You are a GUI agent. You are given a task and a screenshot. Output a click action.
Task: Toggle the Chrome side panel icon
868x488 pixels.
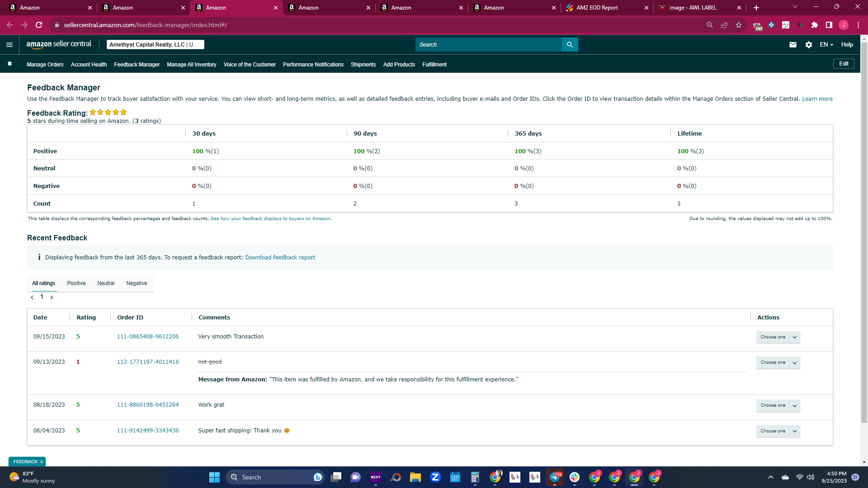tap(829, 25)
